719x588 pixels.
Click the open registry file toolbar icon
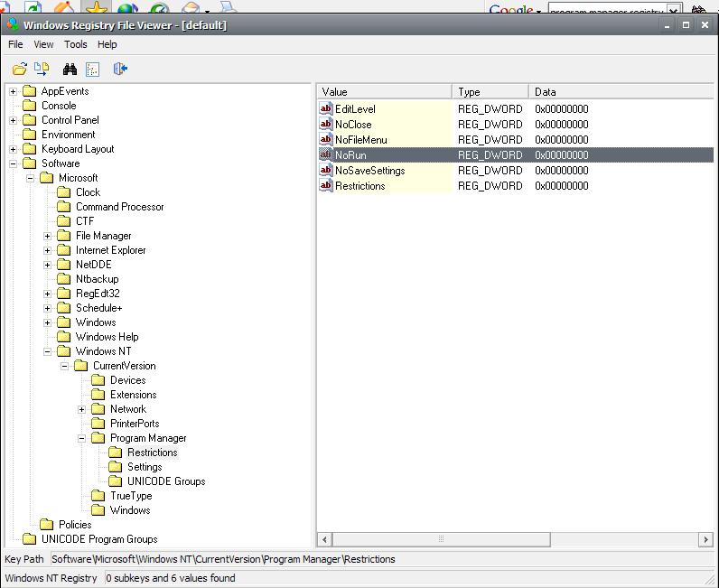(20, 70)
